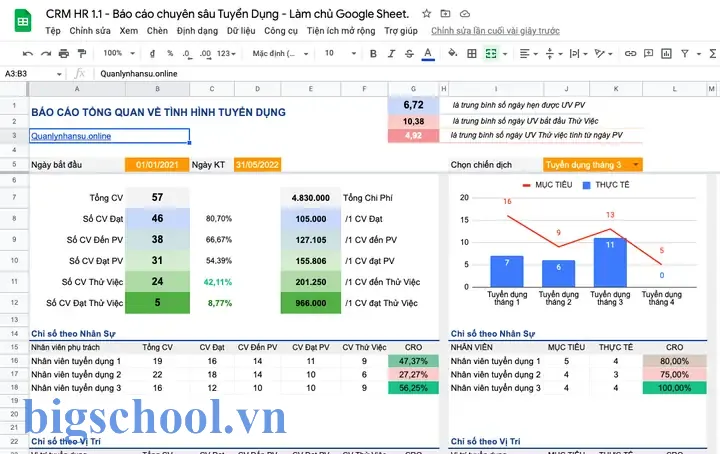Toggle merge cells button
720x454 pixels.
click(491, 54)
